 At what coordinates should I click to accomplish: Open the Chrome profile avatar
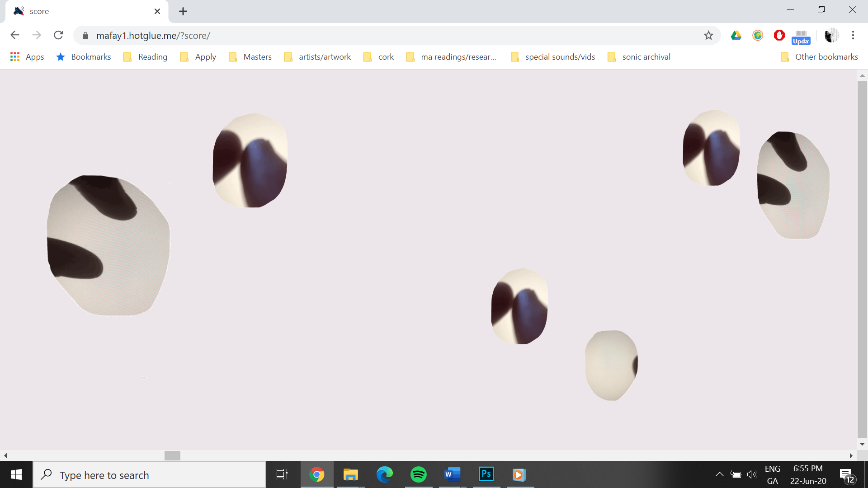(x=831, y=35)
